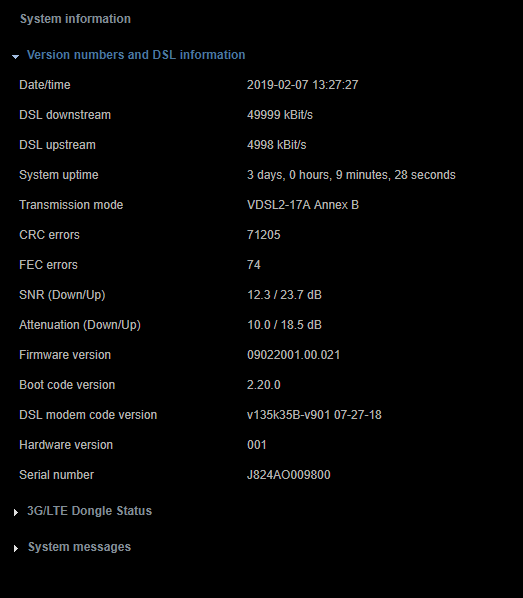Collapse the Version numbers and DSL information arrow

point(15,56)
